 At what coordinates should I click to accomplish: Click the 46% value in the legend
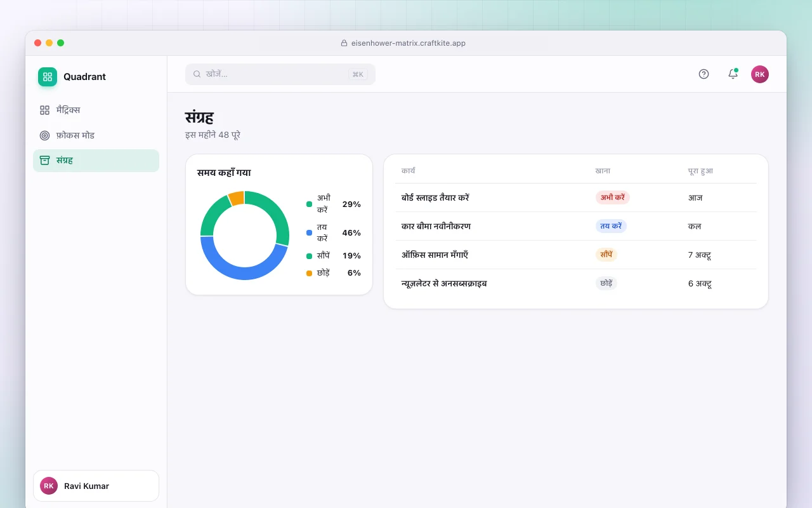point(351,232)
